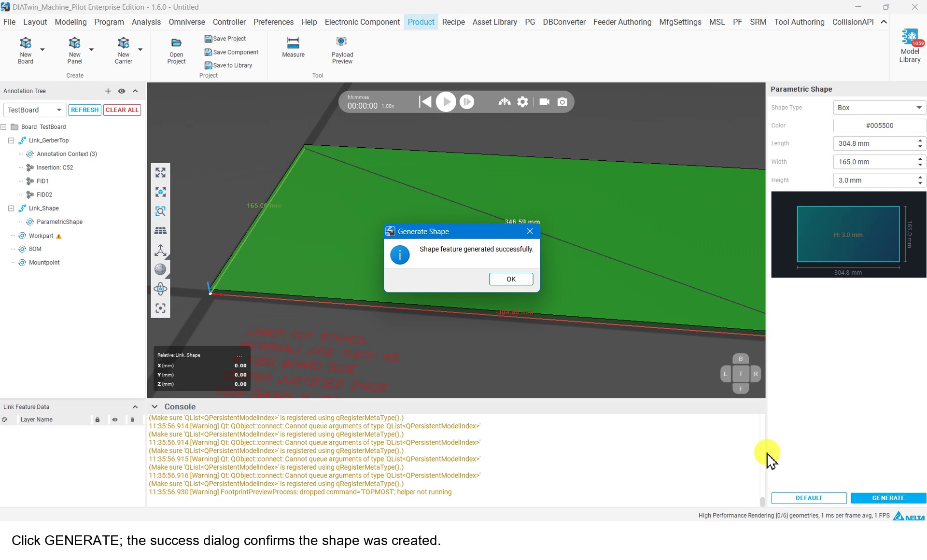This screenshot has height=560, width=927.
Task: Click the focus-on-selection viewport tool
Action: coord(160,308)
